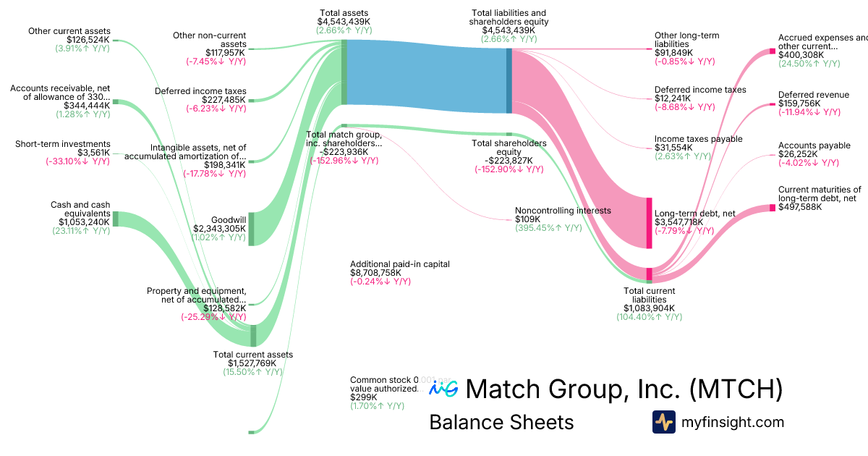
Task: Click the Balance Sheets subtitle text
Action: [x=501, y=422]
